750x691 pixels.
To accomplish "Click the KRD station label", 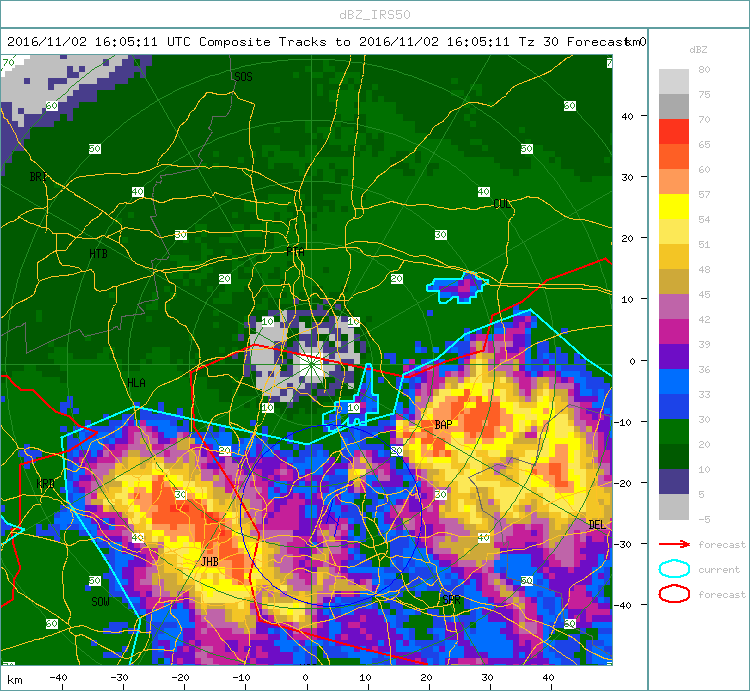I will (x=45, y=483).
